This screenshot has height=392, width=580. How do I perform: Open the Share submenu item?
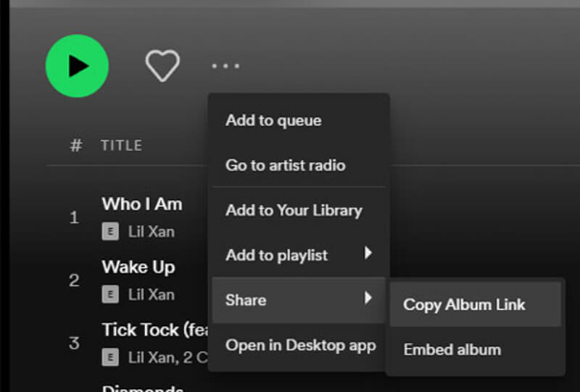click(x=246, y=300)
